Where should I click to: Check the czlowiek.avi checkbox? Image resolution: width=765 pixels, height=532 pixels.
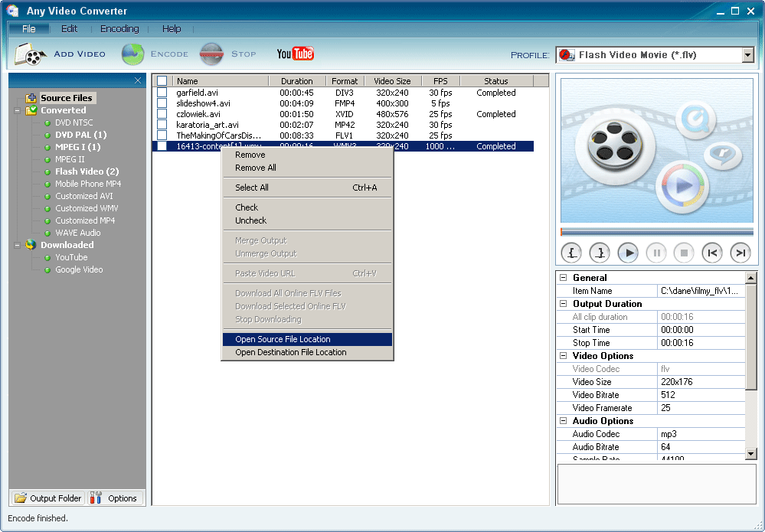pyautogui.click(x=162, y=113)
